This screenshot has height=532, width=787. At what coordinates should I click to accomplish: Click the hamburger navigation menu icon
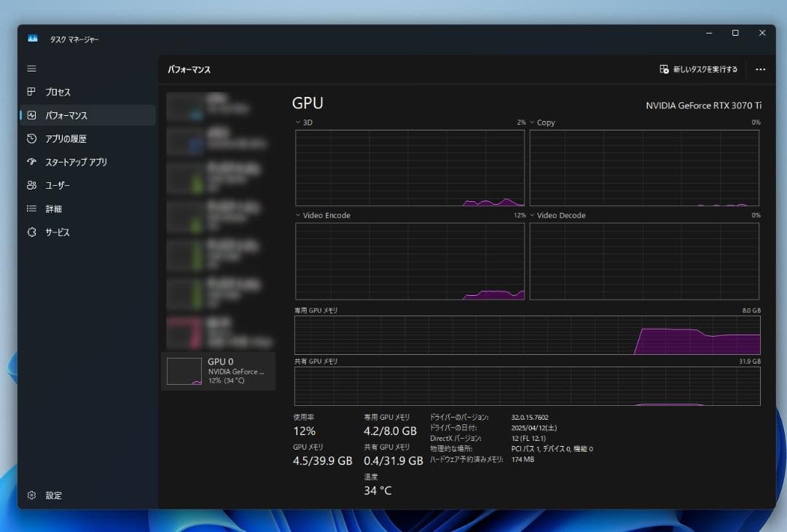(x=31, y=69)
